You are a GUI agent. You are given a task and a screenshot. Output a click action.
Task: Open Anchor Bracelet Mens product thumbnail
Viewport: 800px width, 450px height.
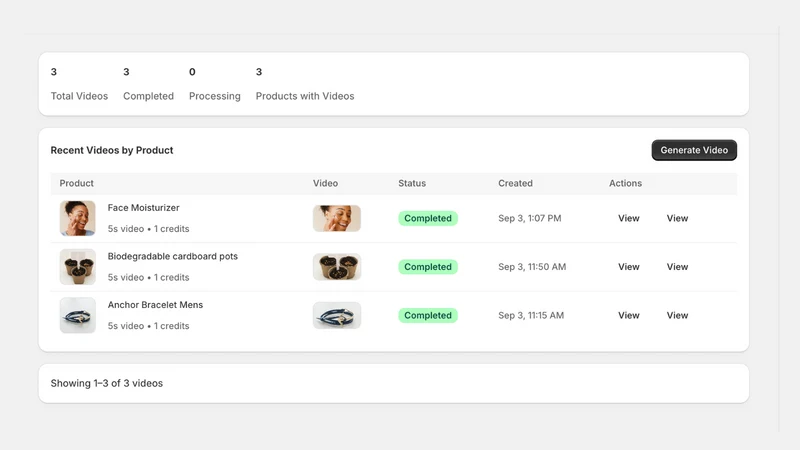pyautogui.click(x=78, y=315)
